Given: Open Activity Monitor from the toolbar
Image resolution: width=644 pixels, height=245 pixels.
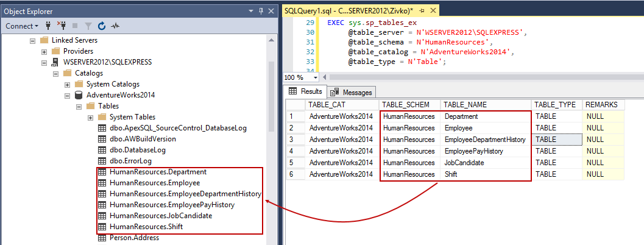Looking at the screenshot, I should (x=115, y=26).
